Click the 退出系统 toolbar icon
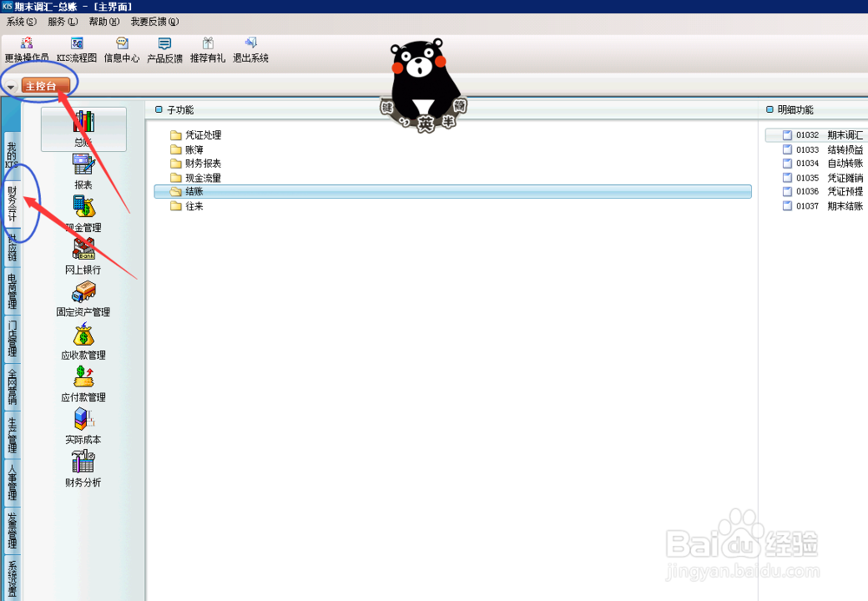Viewport: 868px width, 601px height. (251, 43)
